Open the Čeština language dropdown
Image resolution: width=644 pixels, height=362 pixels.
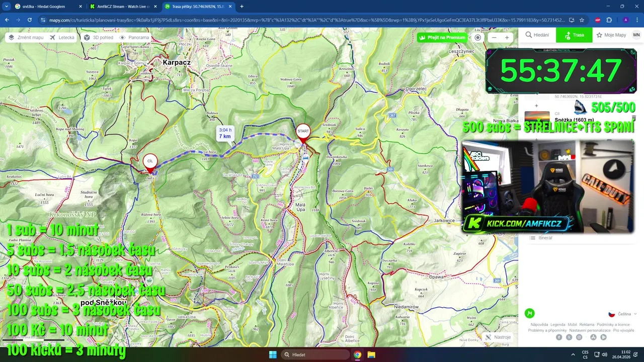tap(622, 314)
